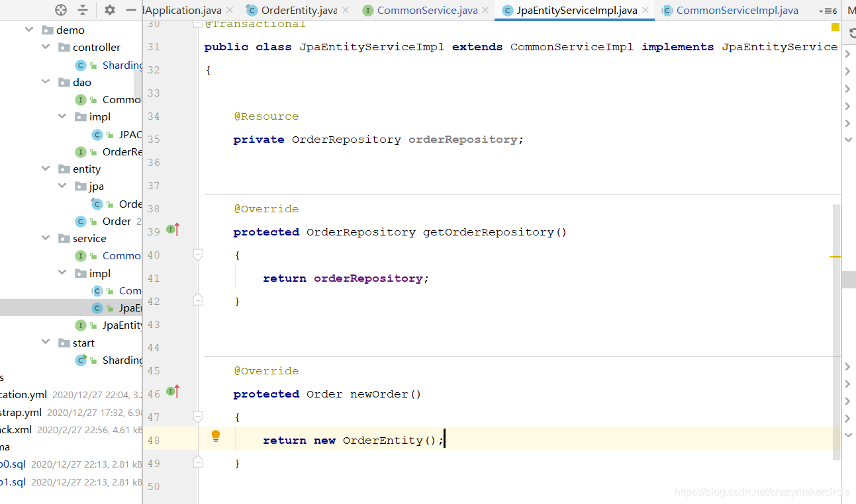Close the CommonService.java tab
Viewport: 856px width, 504px height.
[485, 11]
